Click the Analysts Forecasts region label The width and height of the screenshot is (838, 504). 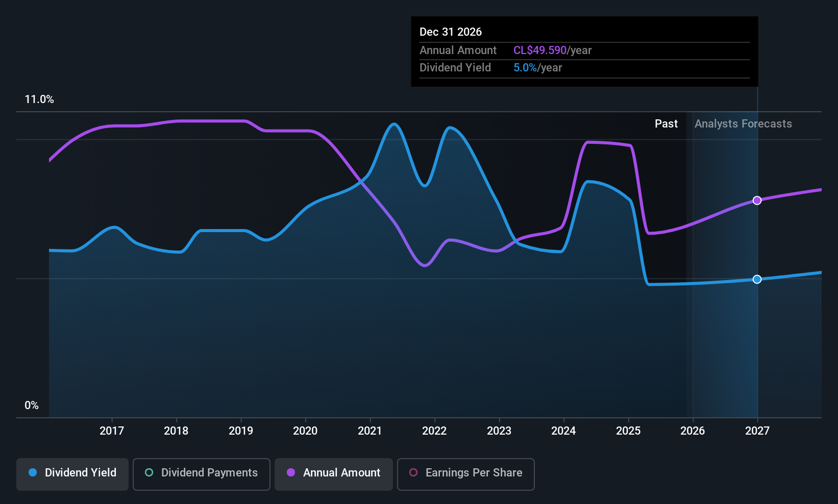point(743,123)
